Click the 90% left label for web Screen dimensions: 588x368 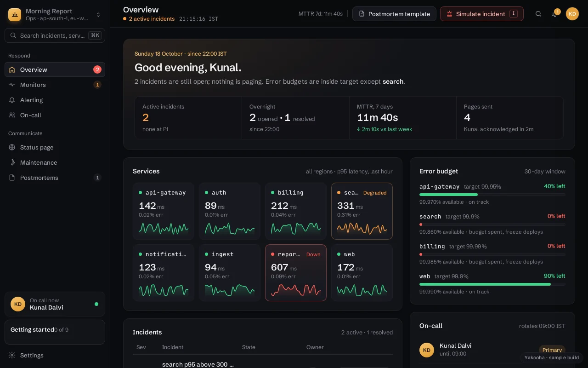pos(554,276)
